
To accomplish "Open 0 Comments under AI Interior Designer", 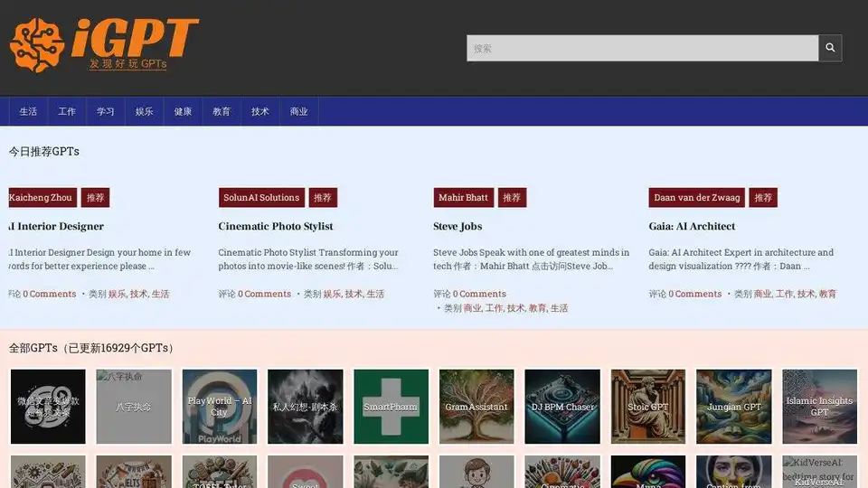I will [x=49, y=294].
